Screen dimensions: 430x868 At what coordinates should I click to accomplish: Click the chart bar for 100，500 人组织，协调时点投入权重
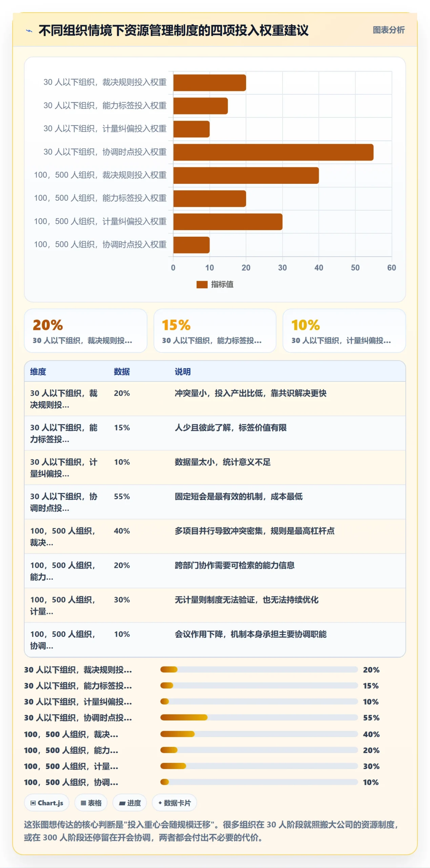tap(191, 245)
